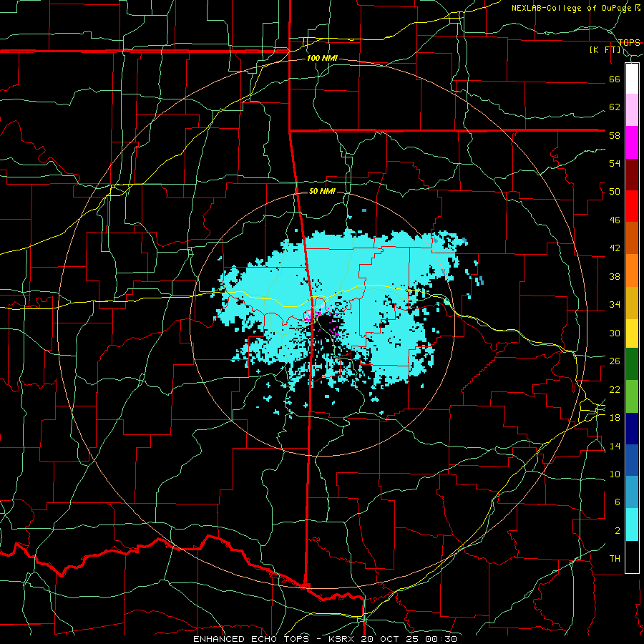
Task: Pick the dark orange legend swatch
Action: pyautogui.click(x=632, y=238)
